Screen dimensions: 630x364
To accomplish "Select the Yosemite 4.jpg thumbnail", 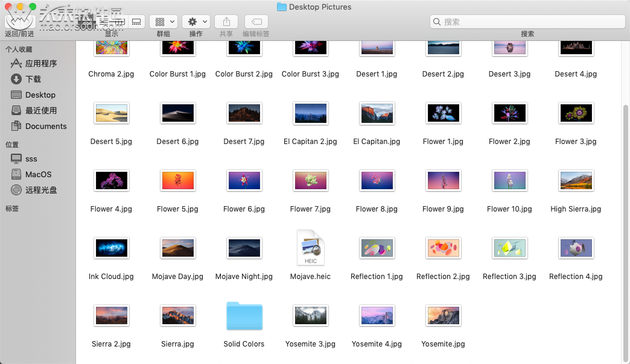I will click(377, 315).
